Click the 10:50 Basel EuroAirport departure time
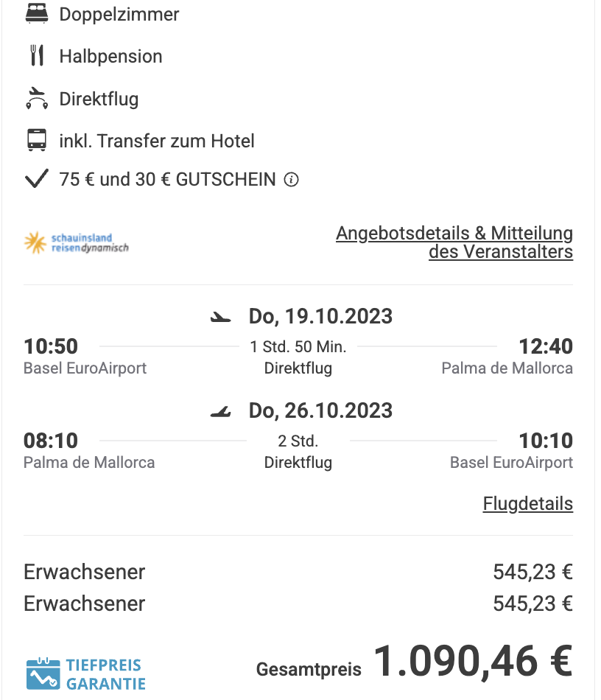 coord(51,346)
